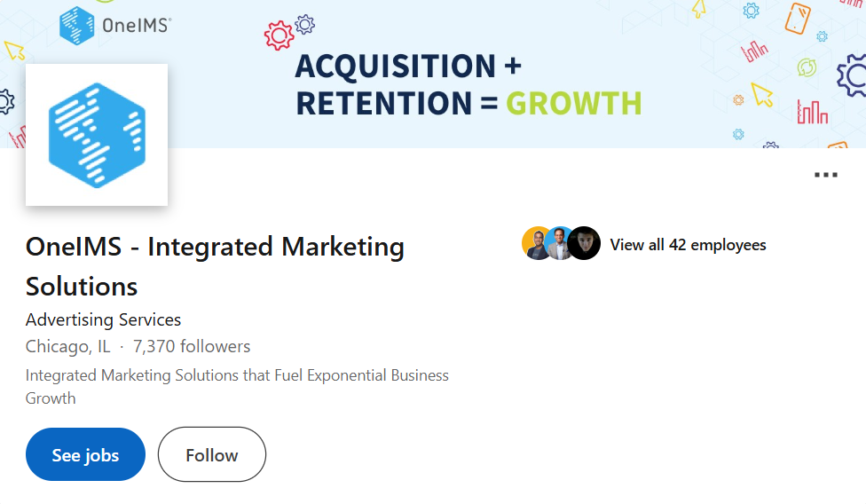Image resolution: width=866 pixels, height=504 pixels.
Task: Click the first employee avatar photo
Action: click(x=536, y=244)
